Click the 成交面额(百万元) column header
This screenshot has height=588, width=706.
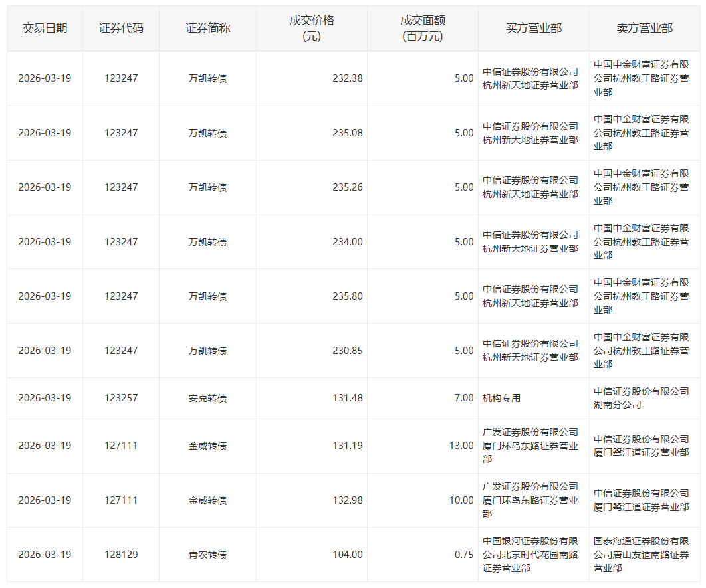[x=422, y=29]
